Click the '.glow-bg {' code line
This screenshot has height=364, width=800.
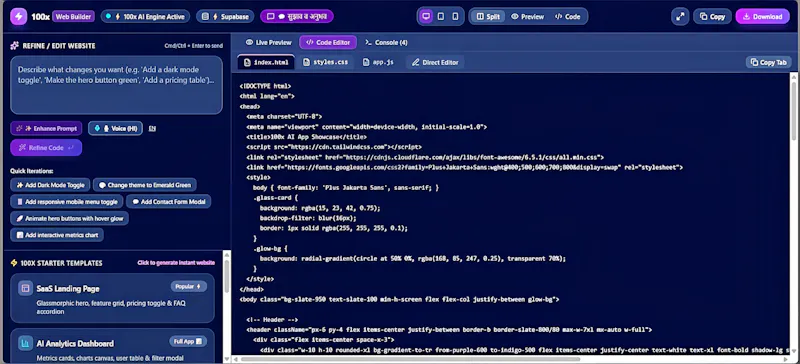[270, 249]
